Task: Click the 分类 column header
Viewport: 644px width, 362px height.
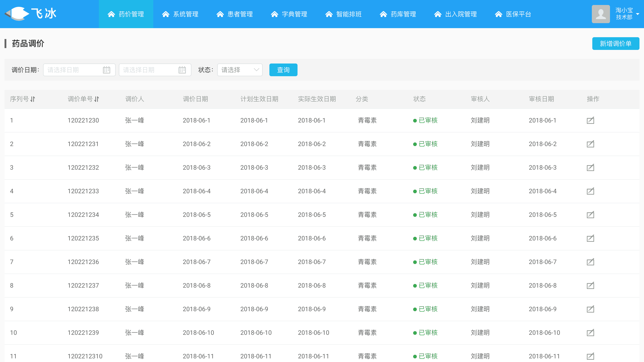Action: tap(362, 99)
